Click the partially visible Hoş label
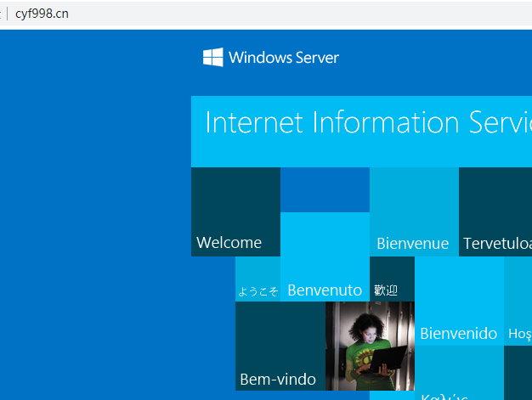This screenshot has width=532, height=400. tap(518, 334)
